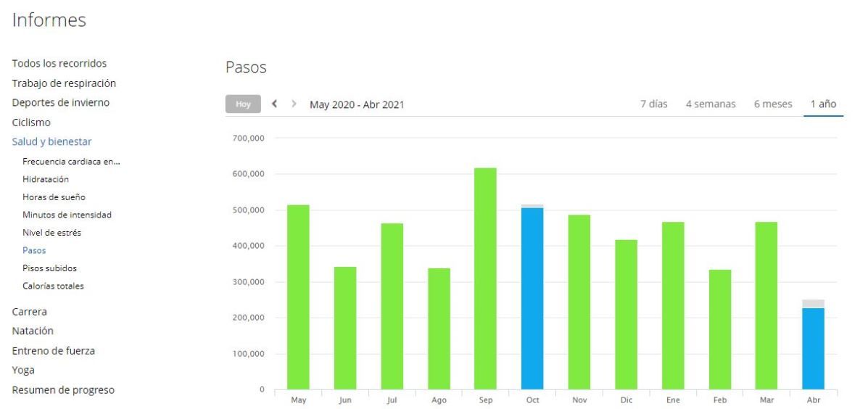Expand the Carrera report category

(x=29, y=312)
